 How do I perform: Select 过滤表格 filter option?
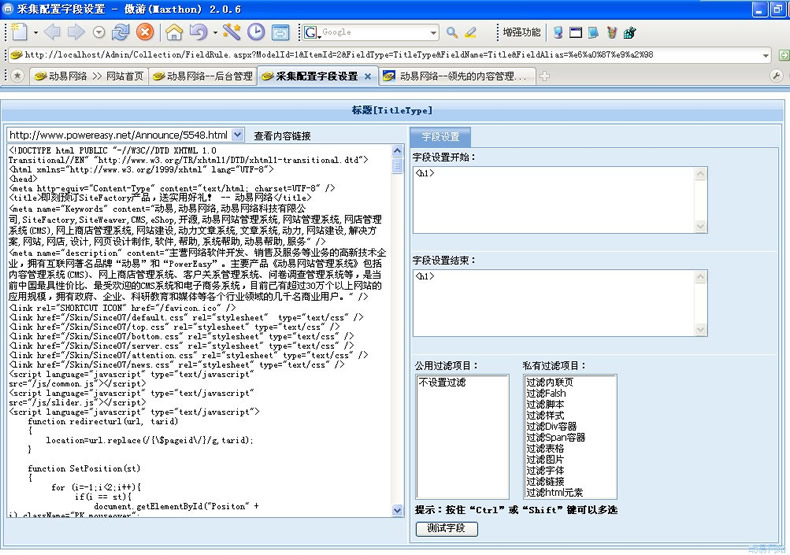point(545,449)
